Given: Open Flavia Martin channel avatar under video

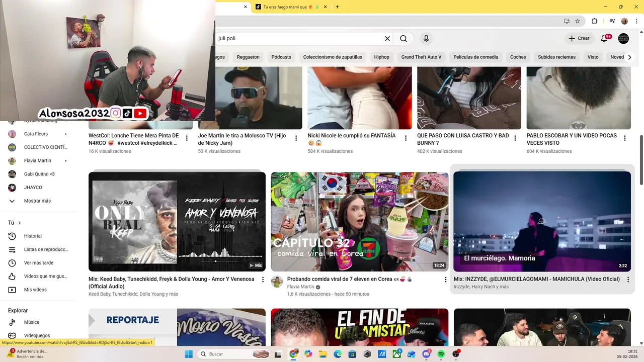Looking at the screenshot, I should [277, 282].
